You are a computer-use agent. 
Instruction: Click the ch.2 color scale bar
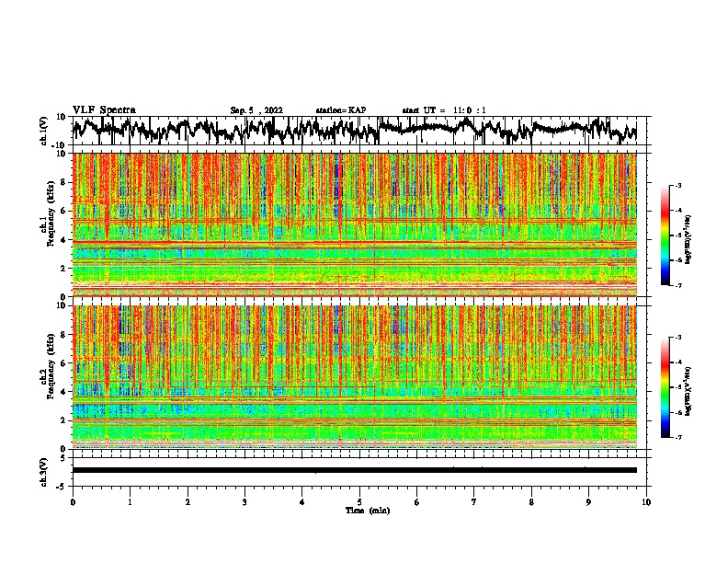(x=665, y=387)
